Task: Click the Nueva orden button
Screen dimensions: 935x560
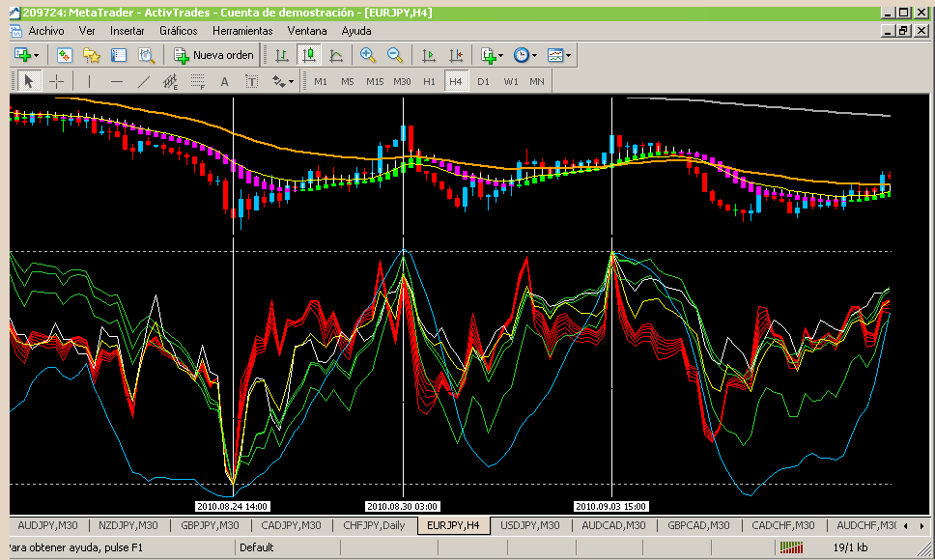Action: tap(214, 56)
